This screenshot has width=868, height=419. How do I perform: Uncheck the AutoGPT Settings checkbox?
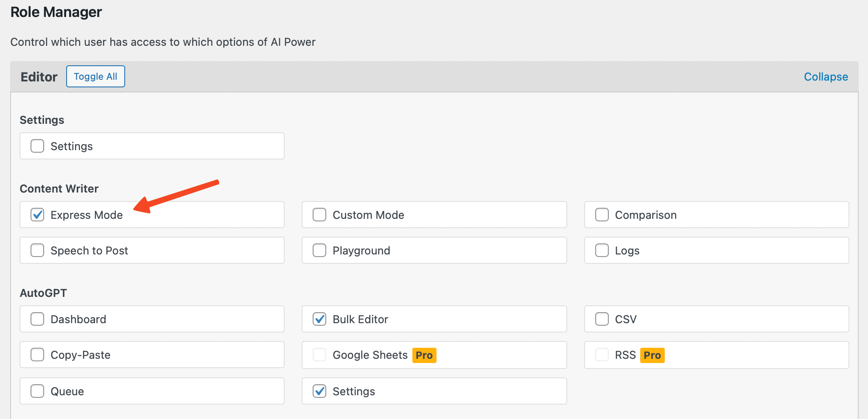coord(319,391)
